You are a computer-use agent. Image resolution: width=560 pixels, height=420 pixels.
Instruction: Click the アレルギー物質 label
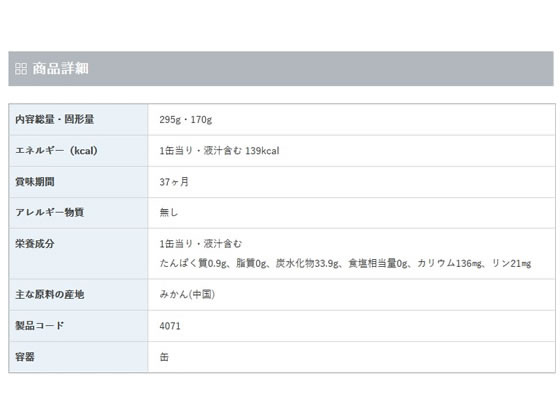pyautogui.click(x=50, y=212)
